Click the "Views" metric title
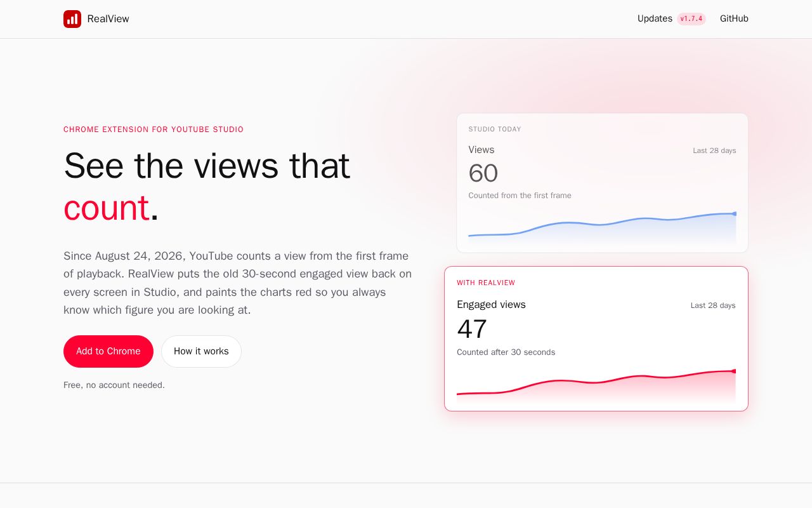Image resolution: width=812 pixels, height=508 pixels. click(481, 150)
